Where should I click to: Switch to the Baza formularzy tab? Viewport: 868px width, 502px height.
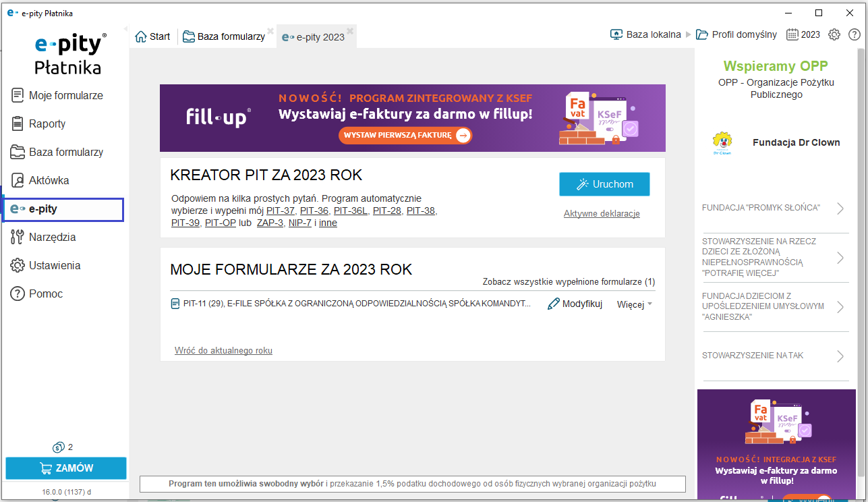pos(223,36)
